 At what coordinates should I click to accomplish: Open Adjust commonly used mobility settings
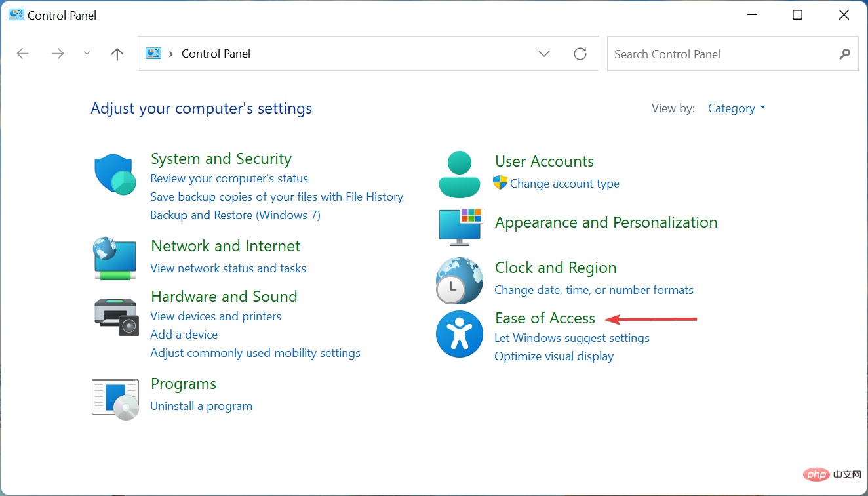(256, 353)
